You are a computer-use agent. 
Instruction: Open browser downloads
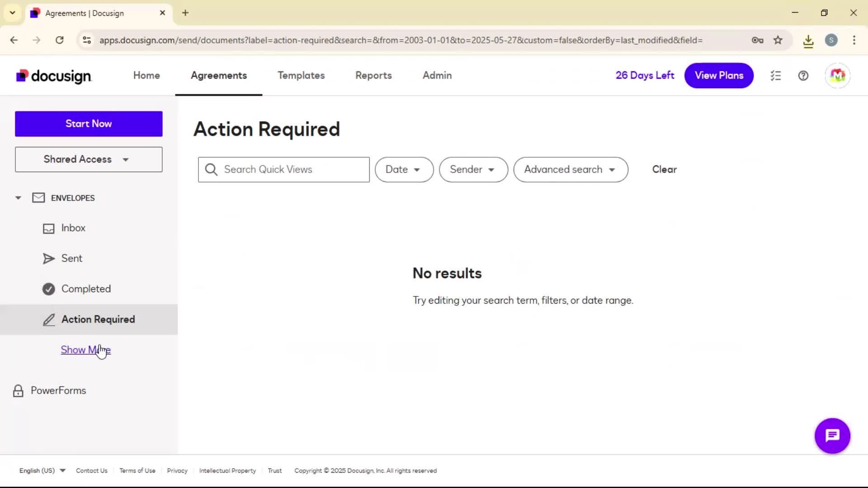point(808,41)
